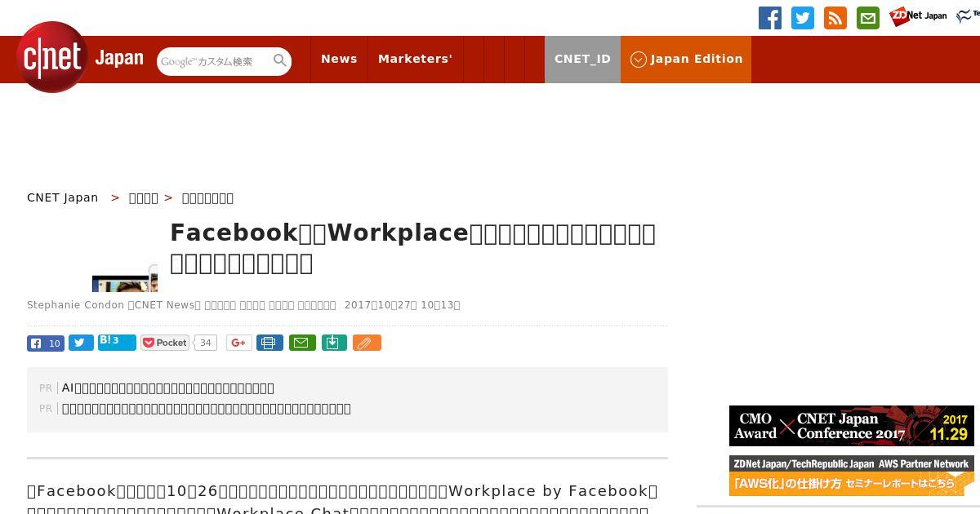980x514 pixels.
Task: Open first PR link starting with AI
Action: 168,388
